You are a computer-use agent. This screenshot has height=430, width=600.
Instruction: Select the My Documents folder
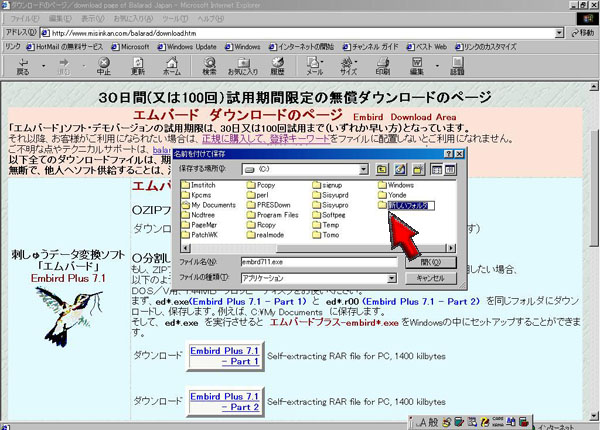point(209,205)
